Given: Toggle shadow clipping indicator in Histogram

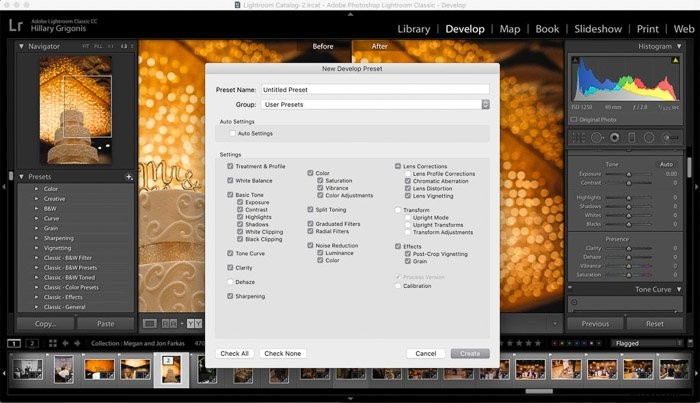Looking at the screenshot, I should [x=575, y=60].
